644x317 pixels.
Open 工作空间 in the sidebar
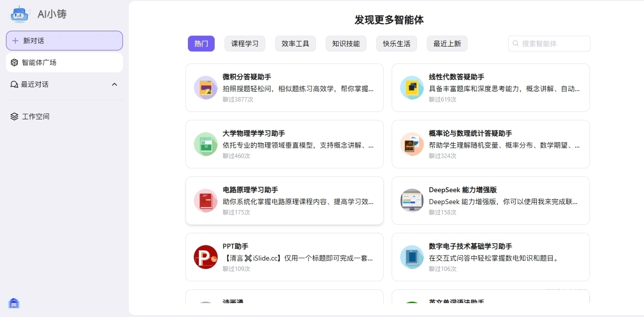36,116
